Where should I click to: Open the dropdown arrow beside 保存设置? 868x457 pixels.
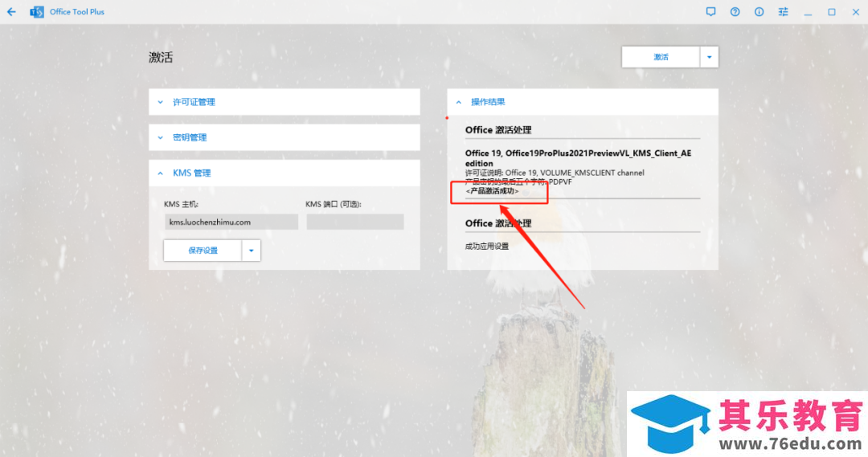coord(252,250)
